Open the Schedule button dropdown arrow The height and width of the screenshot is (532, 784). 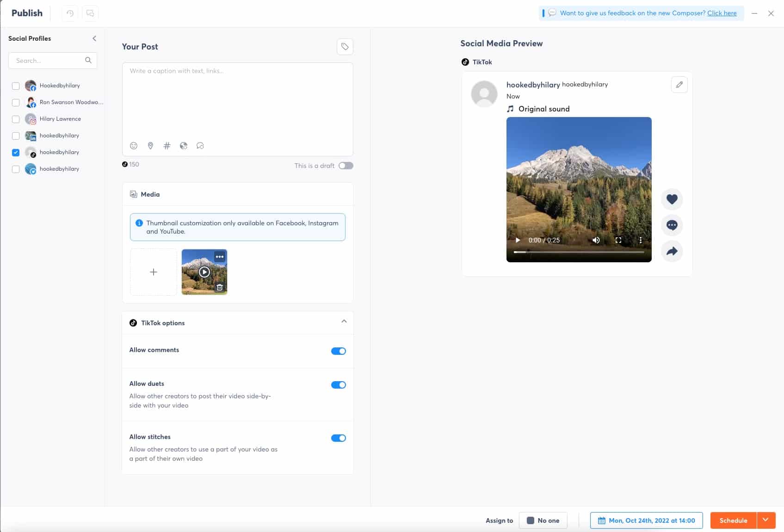766,520
